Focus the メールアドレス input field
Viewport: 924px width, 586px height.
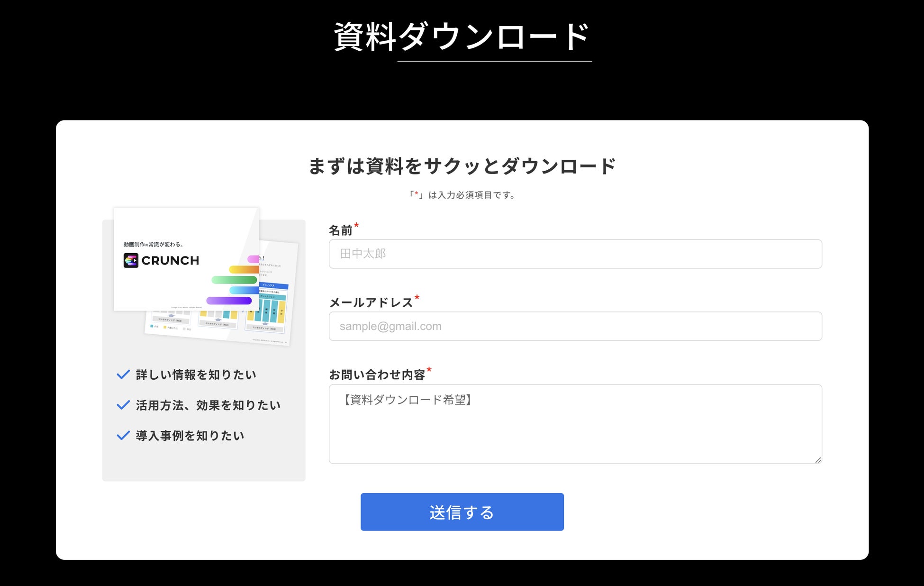pos(575,326)
